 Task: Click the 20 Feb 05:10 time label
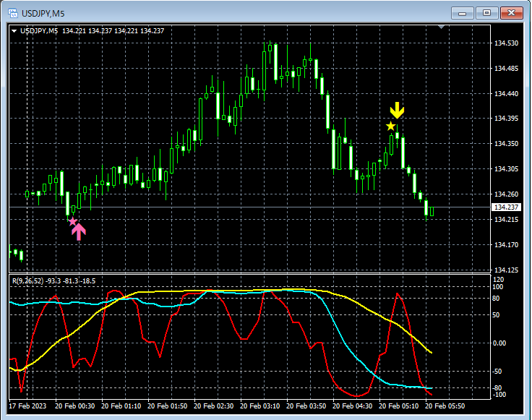click(x=399, y=406)
